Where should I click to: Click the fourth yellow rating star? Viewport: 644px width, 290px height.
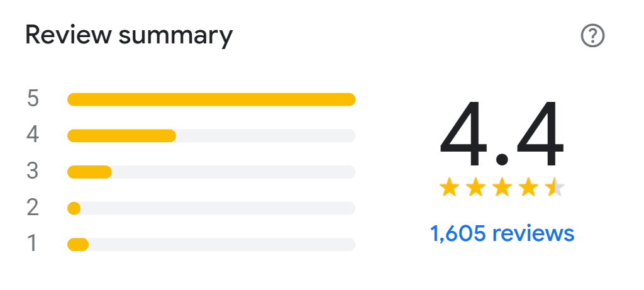528,187
